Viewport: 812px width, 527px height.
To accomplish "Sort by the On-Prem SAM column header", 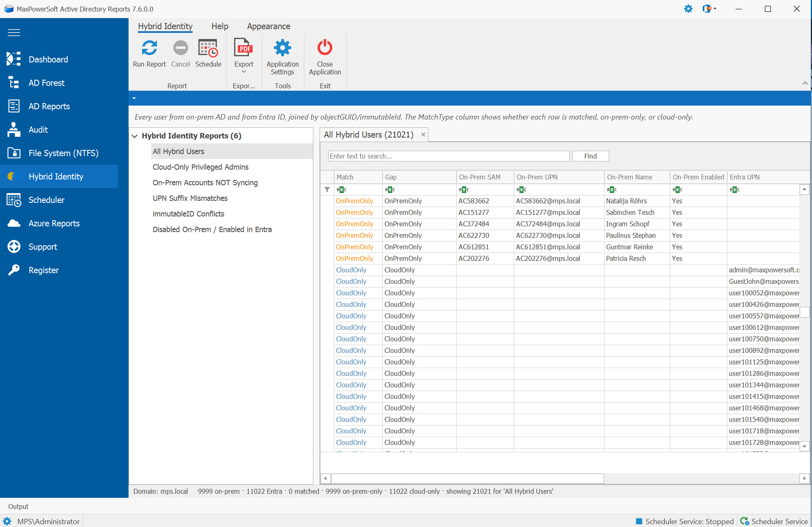I will [x=485, y=177].
